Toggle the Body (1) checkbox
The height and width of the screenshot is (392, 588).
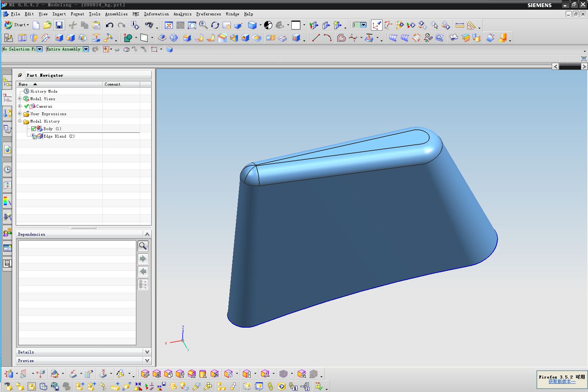(34, 129)
